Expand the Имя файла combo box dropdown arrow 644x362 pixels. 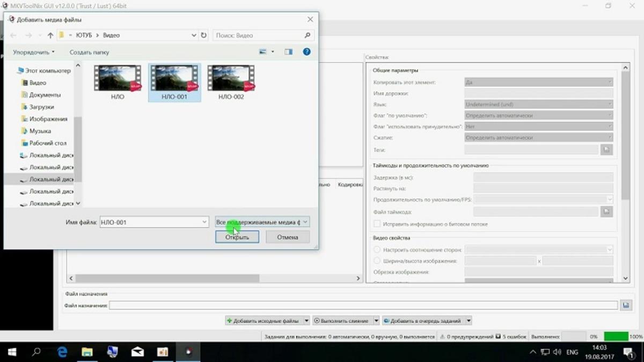point(204,222)
